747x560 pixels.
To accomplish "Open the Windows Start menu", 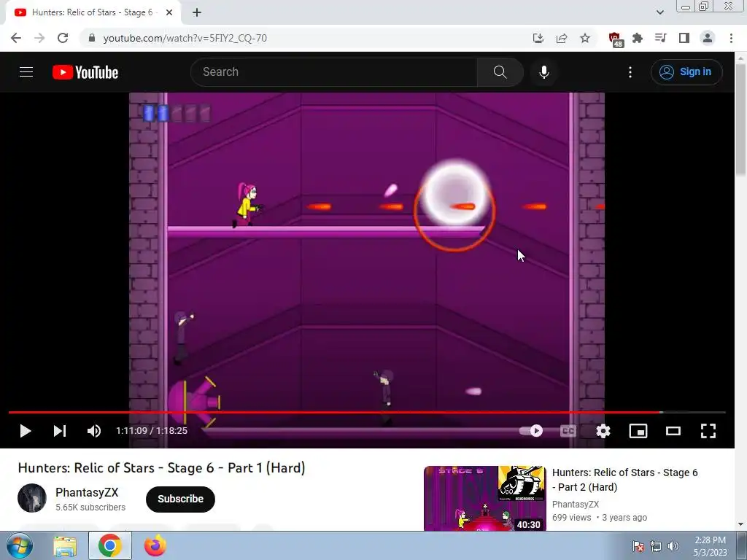I will [x=20, y=545].
